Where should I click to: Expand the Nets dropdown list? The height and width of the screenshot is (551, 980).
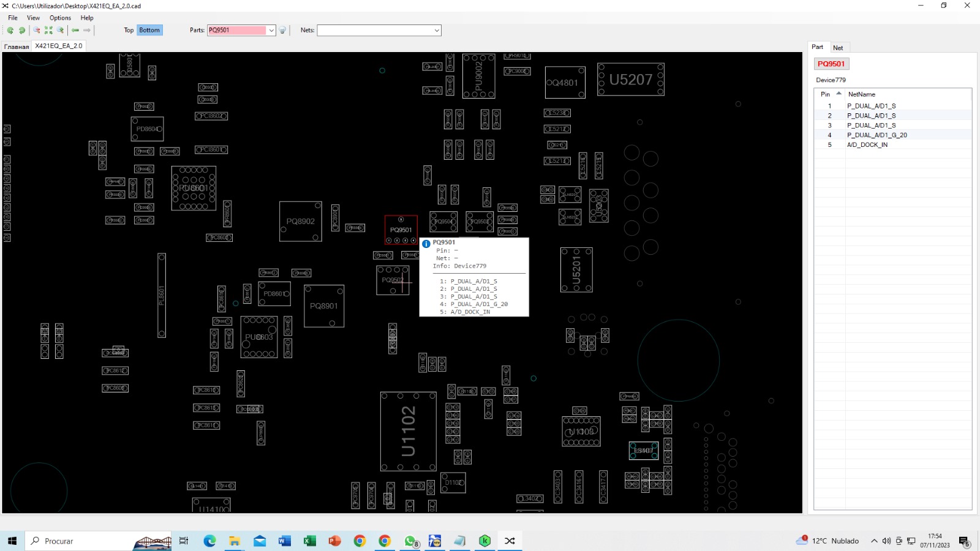(x=437, y=30)
